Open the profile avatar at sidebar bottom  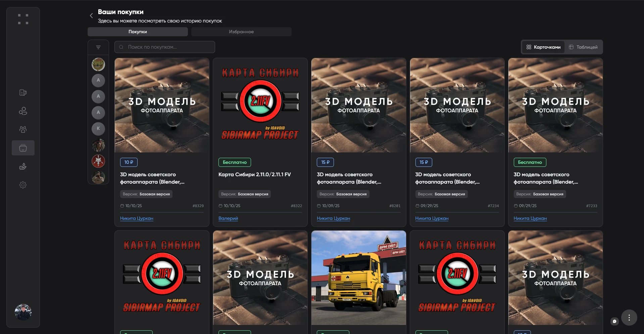tap(23, 312)
